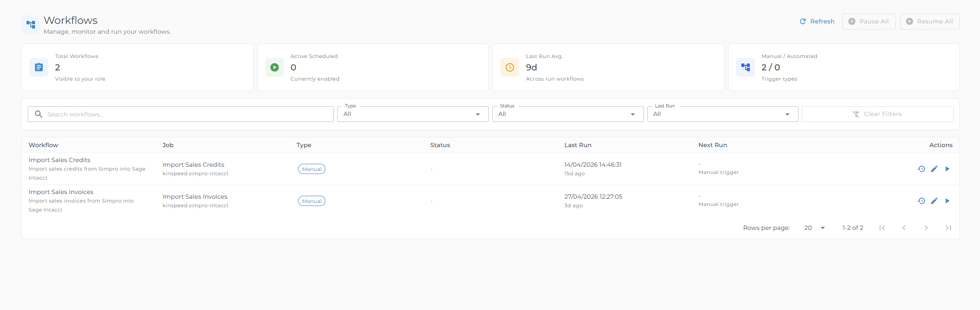Viewport: 980px width, 310px height.
Task: Click the Manual / Automated card icon
Action: point(746,67)
